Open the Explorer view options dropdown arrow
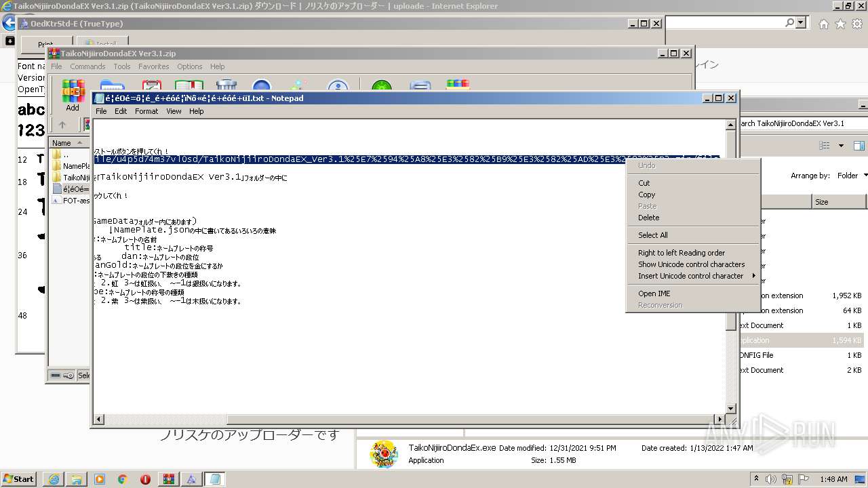The height and width of the screenshot is (488, 868). point(842,146)
